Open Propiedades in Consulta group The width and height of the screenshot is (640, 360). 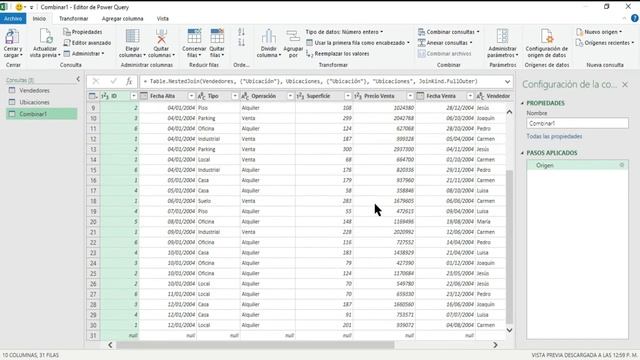coord(83,32)
